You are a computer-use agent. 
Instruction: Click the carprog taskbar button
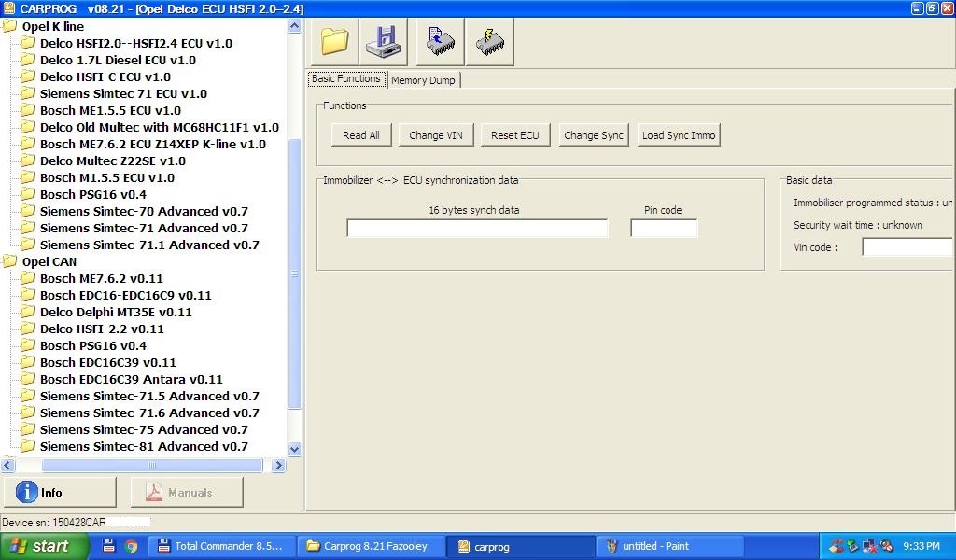coord(521,546)
